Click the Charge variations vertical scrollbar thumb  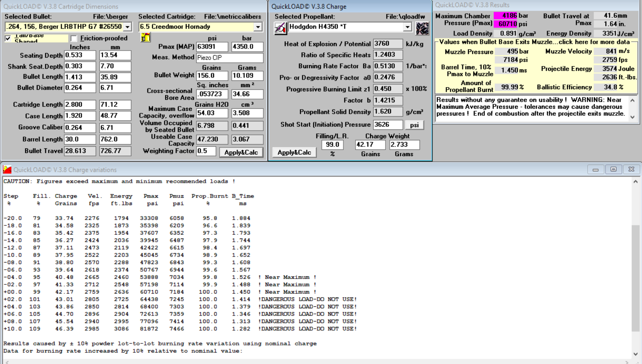(x=636, y=278)
